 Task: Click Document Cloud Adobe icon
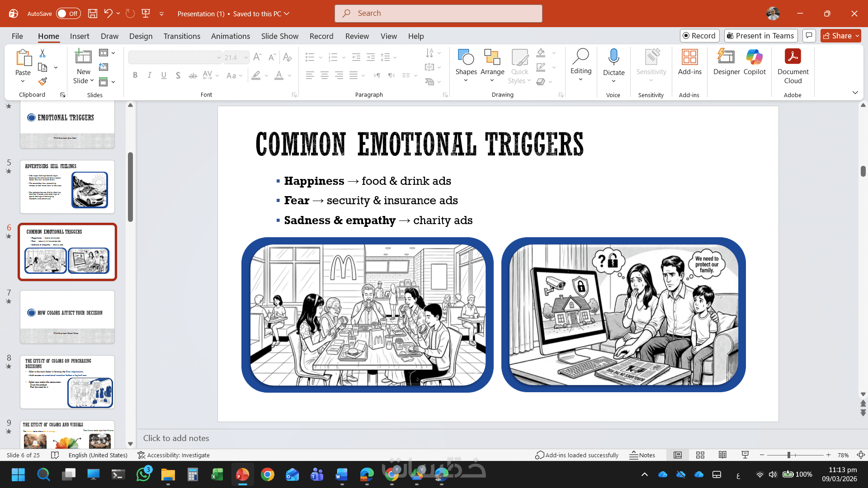(793, 66)
